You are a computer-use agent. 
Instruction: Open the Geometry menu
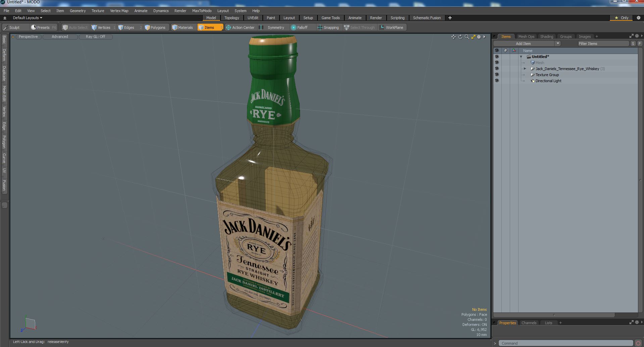point(78,11)
